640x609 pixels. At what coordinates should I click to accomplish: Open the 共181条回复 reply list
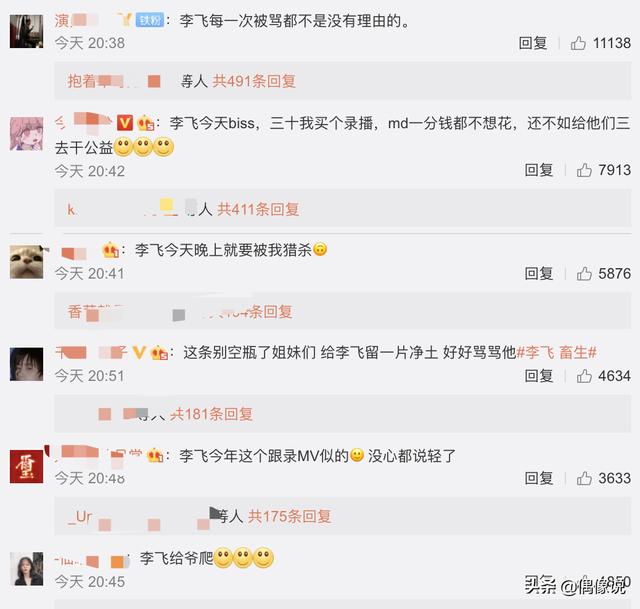point(211,414)
